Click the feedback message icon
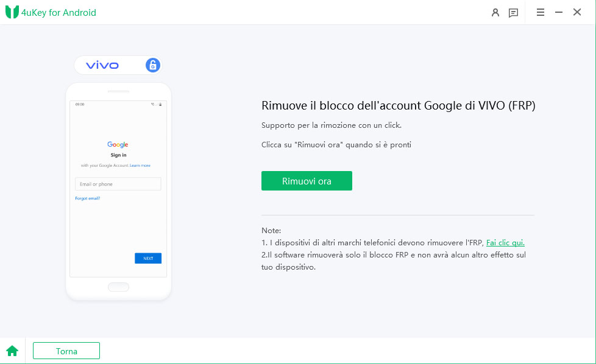The height and width of the screenshot is (364, 596). click(514, 13)
